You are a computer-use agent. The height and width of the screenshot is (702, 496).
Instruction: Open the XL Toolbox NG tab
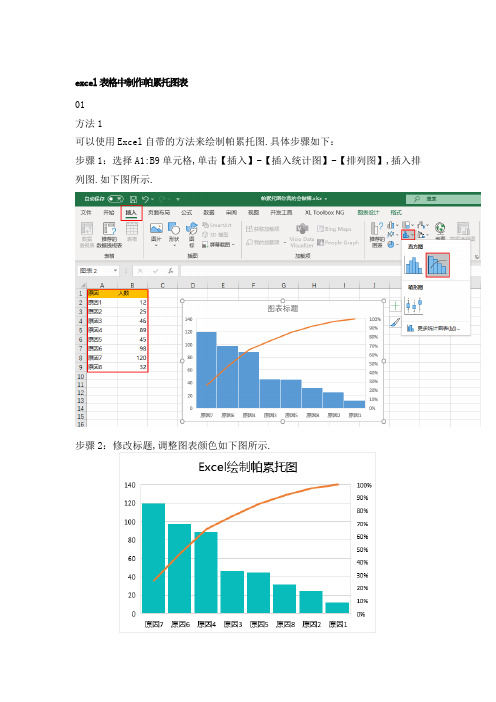[x=325, y=213]
